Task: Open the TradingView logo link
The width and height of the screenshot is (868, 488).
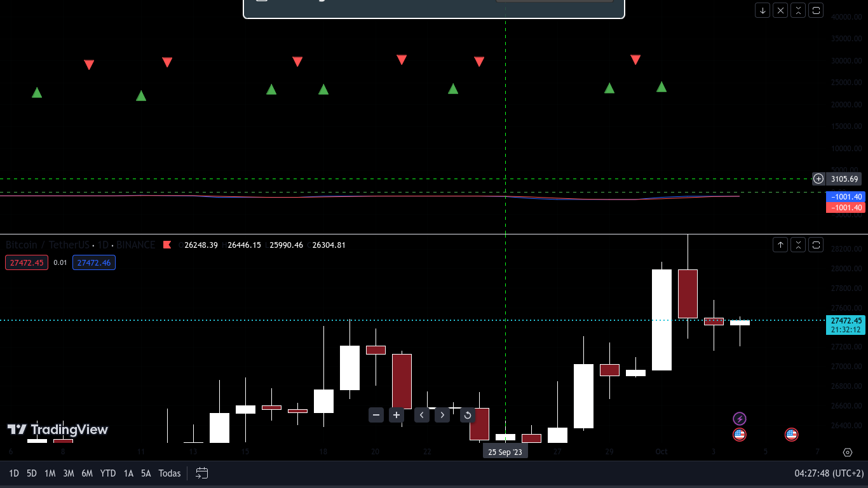Action: (x=58, y=430)
